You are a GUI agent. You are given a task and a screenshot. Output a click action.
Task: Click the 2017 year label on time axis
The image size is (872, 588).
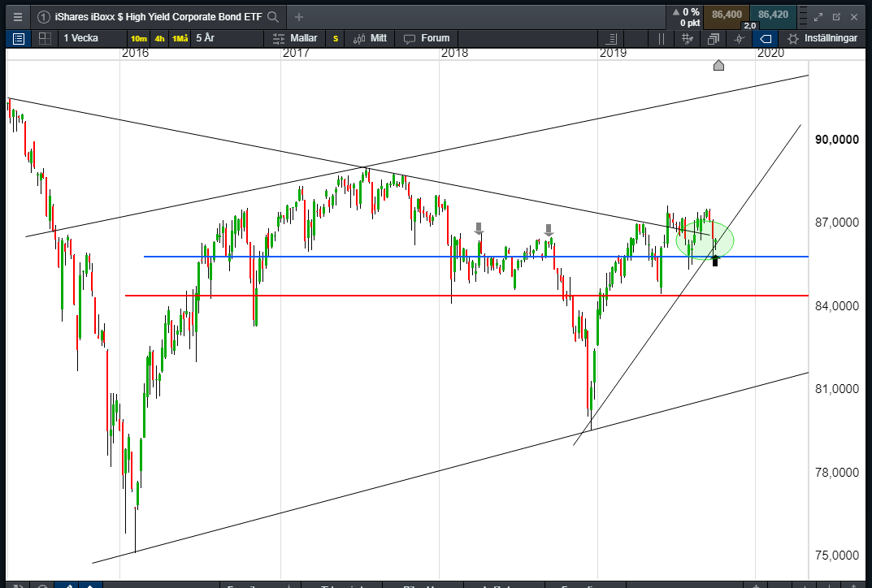point(296,53)
